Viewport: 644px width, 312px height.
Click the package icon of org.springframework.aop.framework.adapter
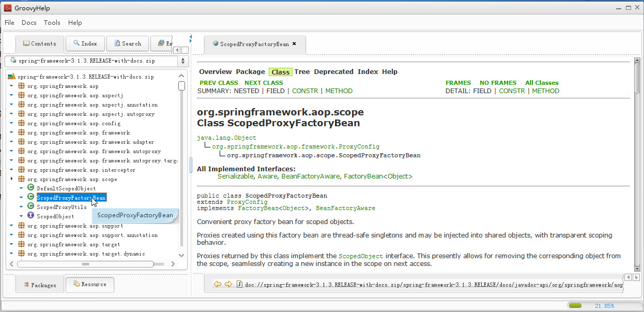click(21, 142)
